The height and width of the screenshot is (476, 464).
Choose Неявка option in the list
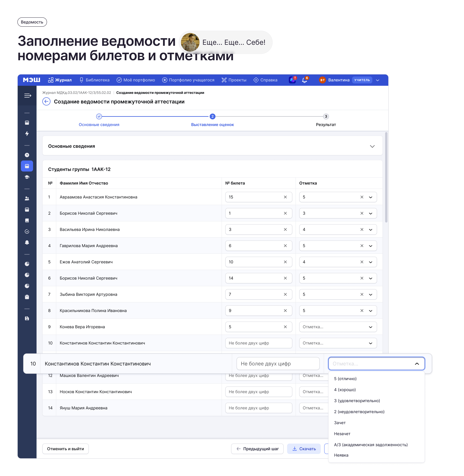341,455
